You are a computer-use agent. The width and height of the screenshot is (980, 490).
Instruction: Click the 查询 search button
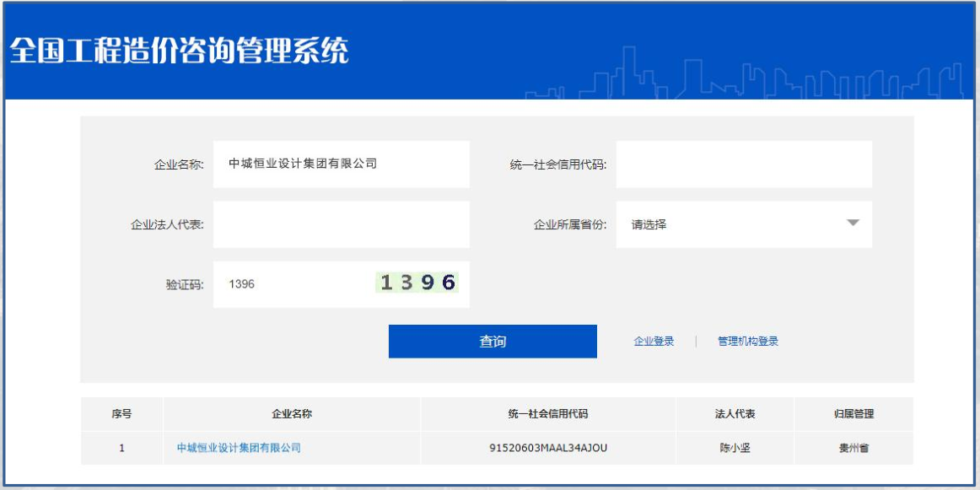(493, 342)
